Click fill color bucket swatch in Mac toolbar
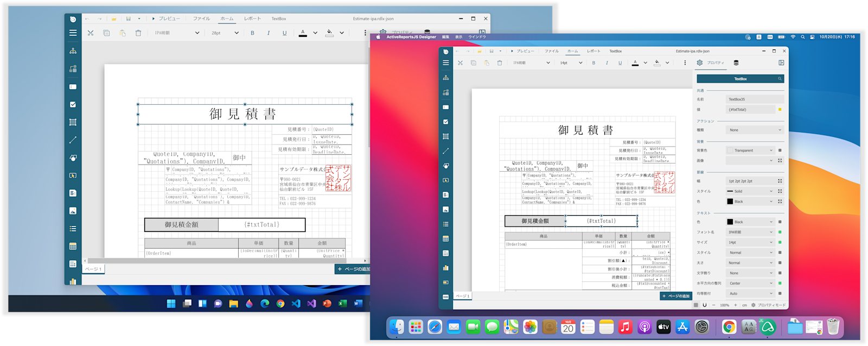Image resolution: width=868 pixels, height=346 pixels. click(657, 63)
